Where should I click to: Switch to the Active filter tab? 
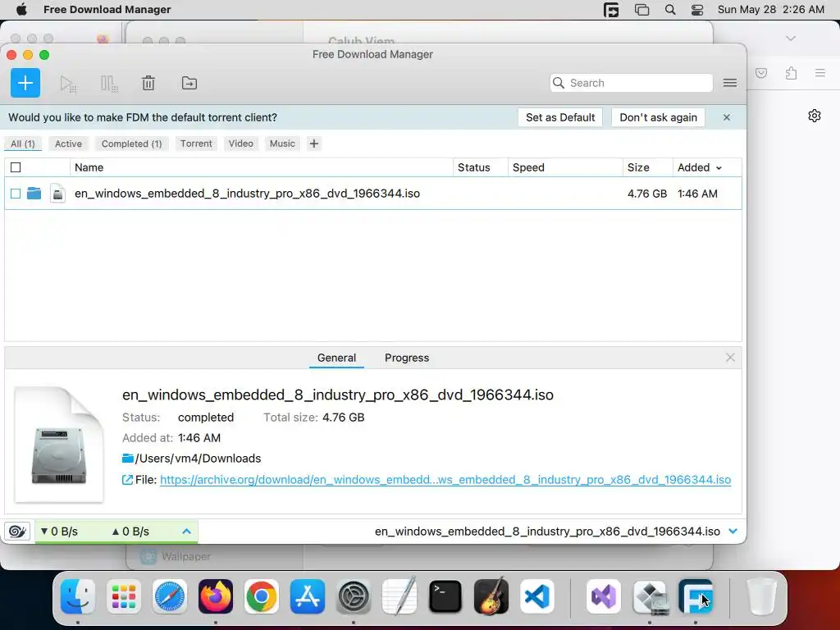(x=69, y=144)
